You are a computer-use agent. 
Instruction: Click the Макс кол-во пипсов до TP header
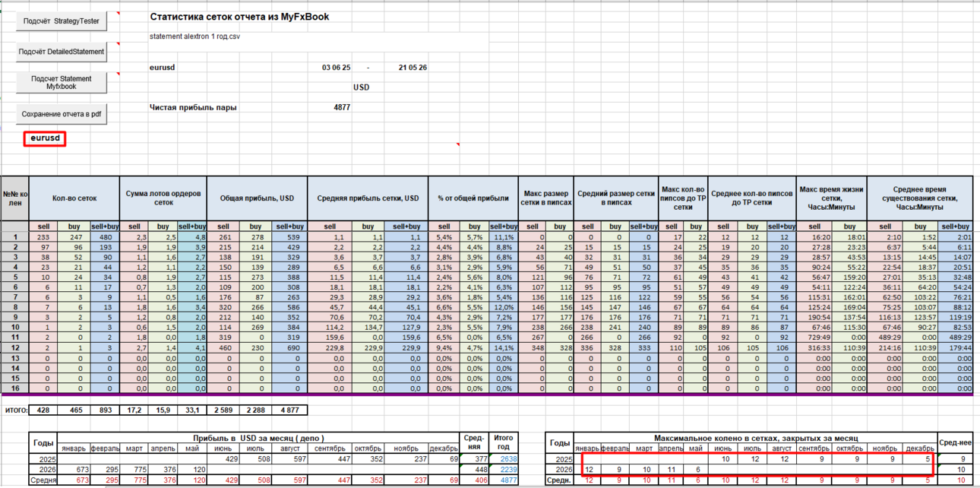(x=682, y=198)
